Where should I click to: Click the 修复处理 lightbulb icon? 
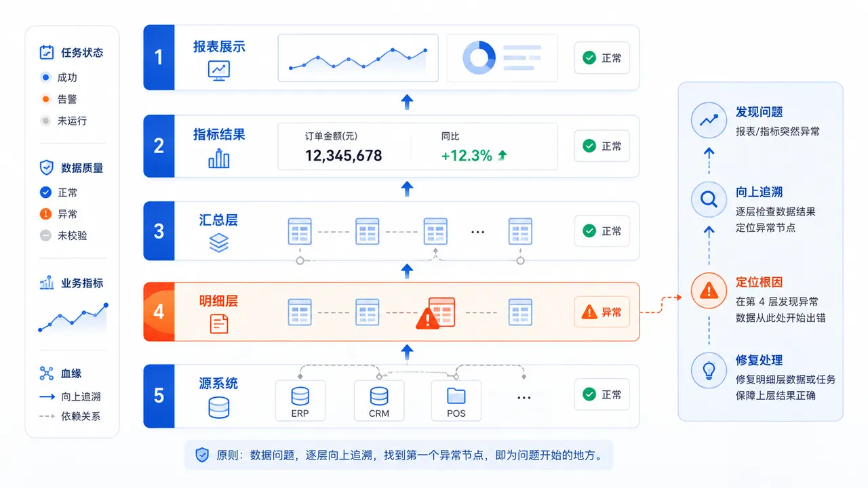(709, 370)
